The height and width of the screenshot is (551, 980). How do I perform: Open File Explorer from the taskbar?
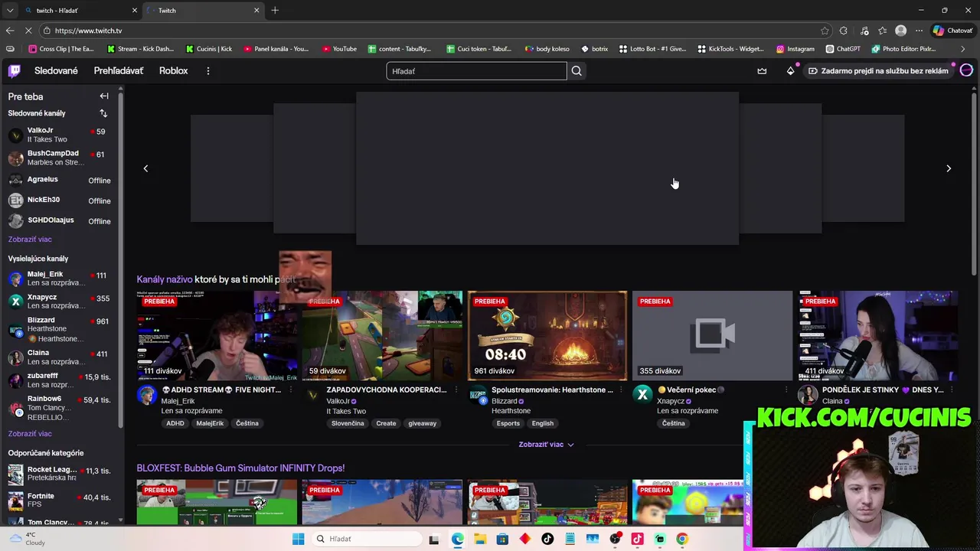[480, 539]
